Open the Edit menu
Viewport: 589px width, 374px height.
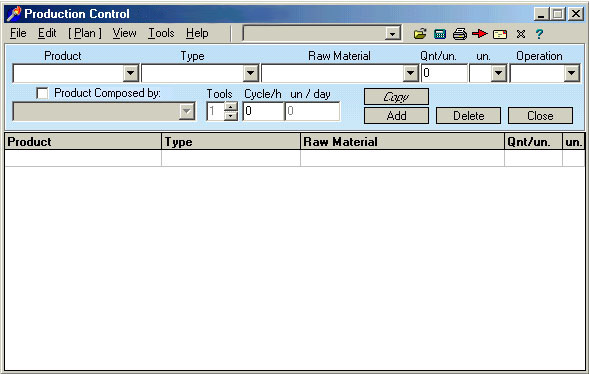47,33
